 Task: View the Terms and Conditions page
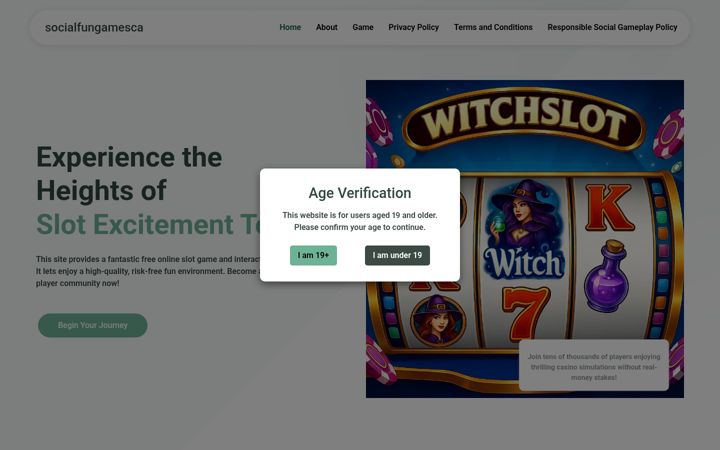click(x=493, y=27)
